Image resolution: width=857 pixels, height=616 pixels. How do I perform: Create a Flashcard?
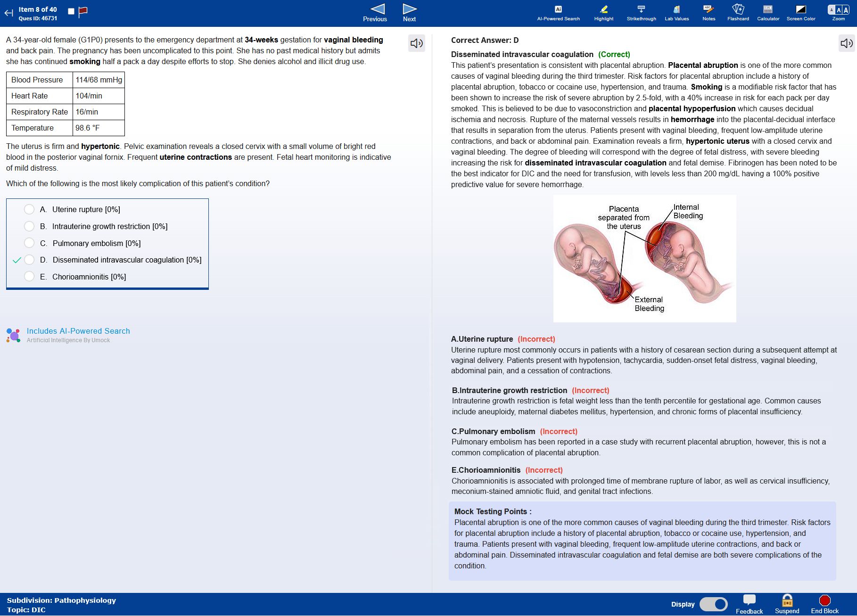point(738,13)
